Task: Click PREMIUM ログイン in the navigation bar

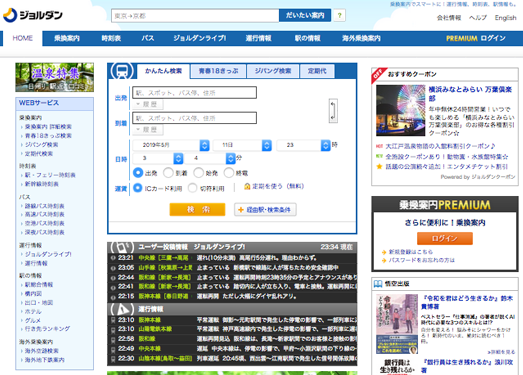Action: point(476,38)
